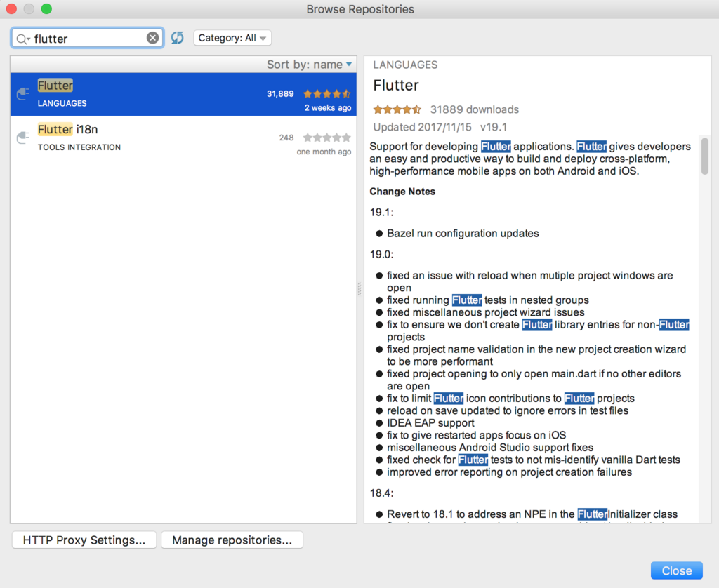The image size is (719, 588).
Task: Click the description panel scrollbar
Action: pyautogui.click(x=705, y=156)
